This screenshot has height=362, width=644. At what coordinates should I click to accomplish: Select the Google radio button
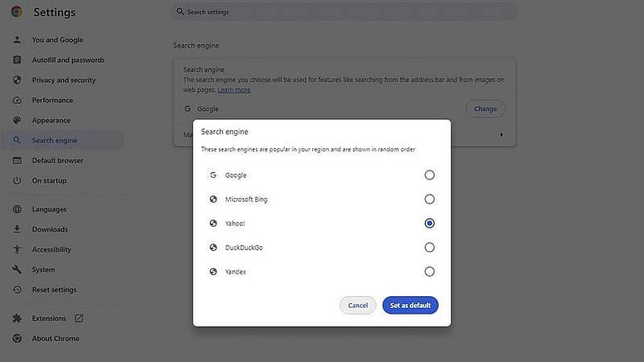[x=429, y=175]
